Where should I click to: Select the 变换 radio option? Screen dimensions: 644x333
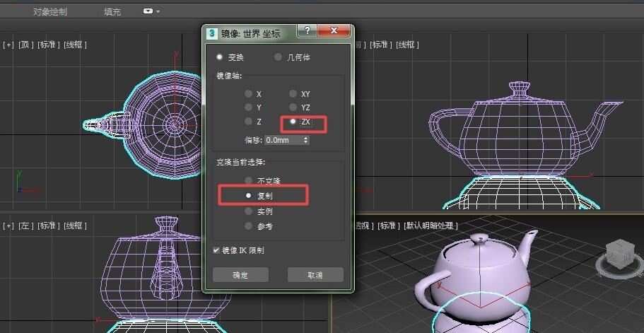[x=230, y=57]
